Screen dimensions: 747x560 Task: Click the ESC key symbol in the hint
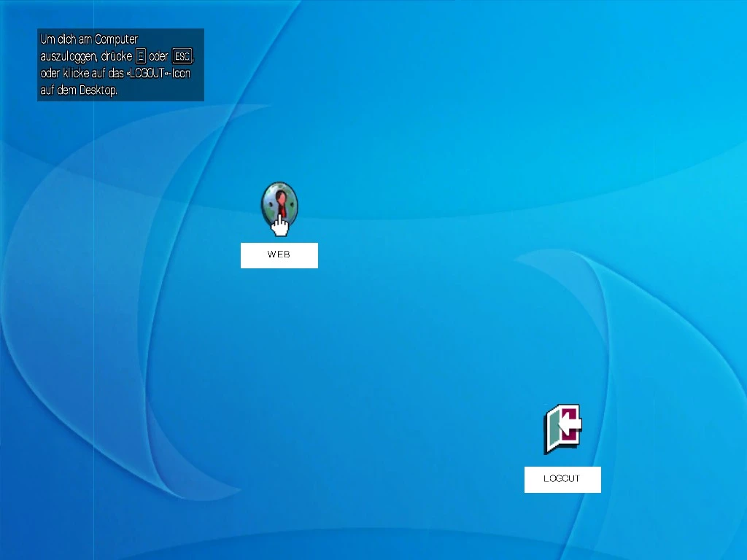182,56
